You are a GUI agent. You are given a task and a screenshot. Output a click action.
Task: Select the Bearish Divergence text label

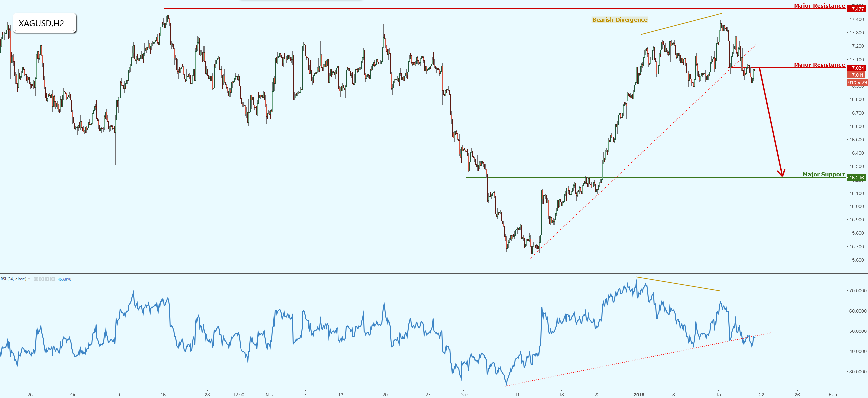point(620,20)
